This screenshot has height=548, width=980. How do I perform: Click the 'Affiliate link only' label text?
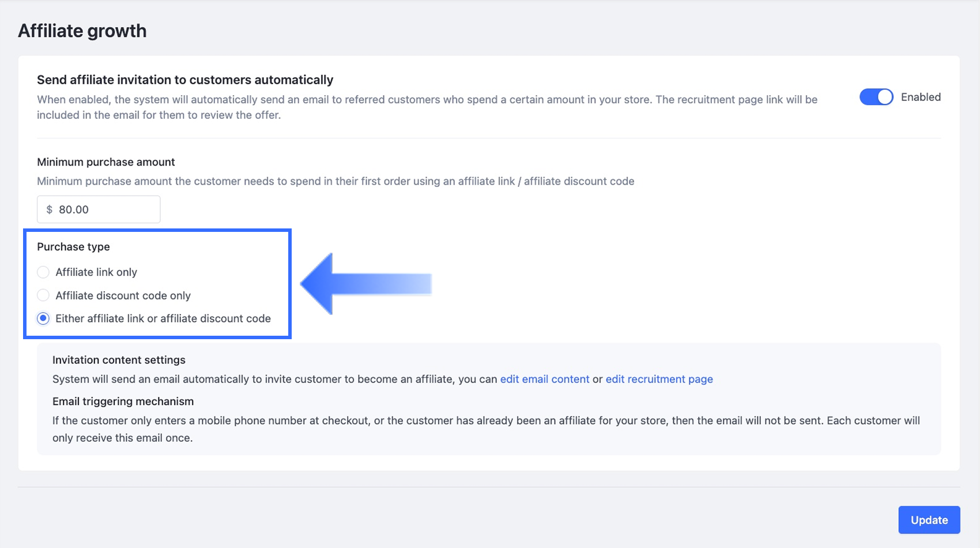[96, 272]
